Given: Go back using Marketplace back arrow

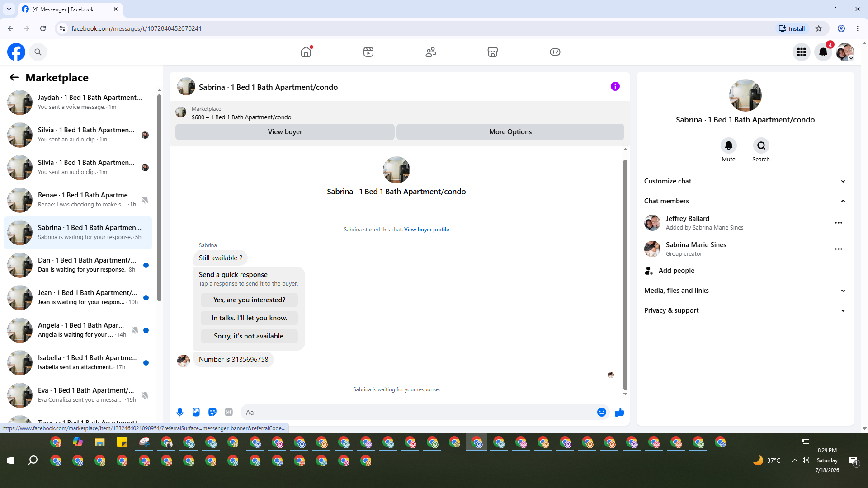Looking at the screenshot, I should 14,78.
